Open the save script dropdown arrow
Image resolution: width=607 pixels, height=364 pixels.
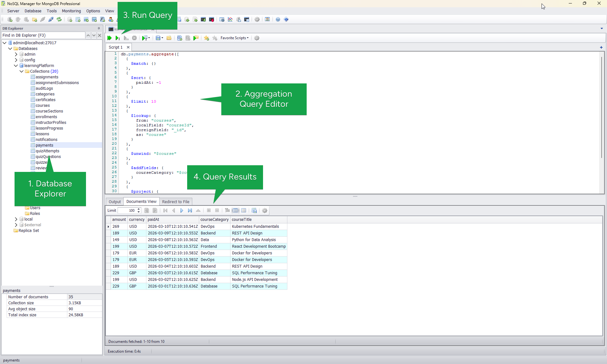(x=162, y=38)
